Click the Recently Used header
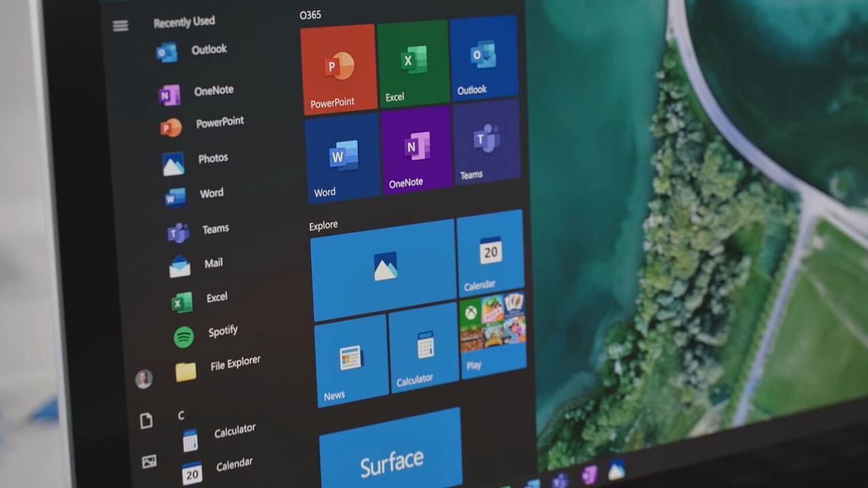868x488 pixels. (x=184, y=22)
